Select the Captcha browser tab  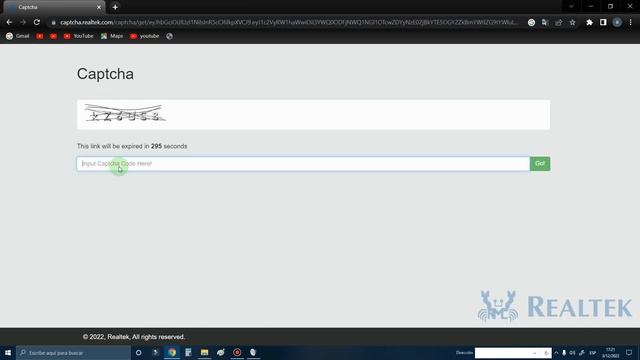click(54, 7)
